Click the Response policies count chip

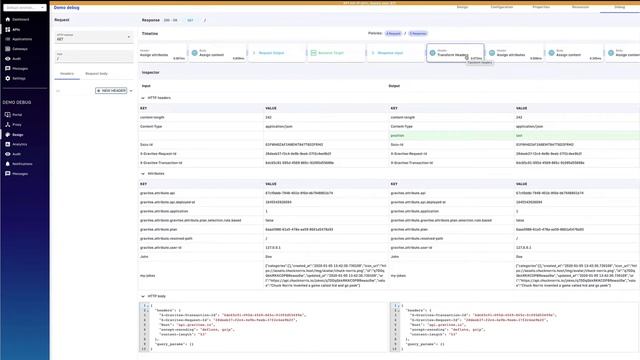point(418,33)
